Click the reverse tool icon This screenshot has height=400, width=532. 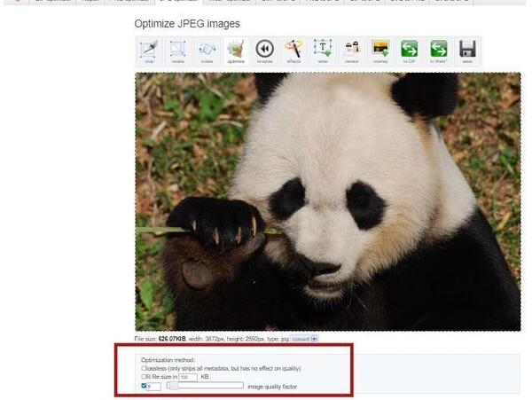point(265,51)
